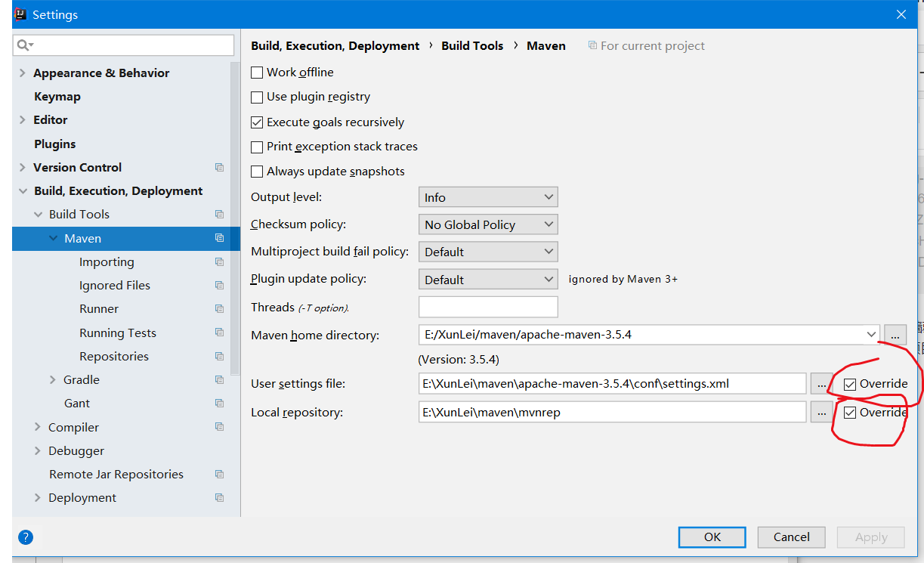The image size is (924, 563).
Task: Uncheck Execute goals recursively
Action: (257, 122)
